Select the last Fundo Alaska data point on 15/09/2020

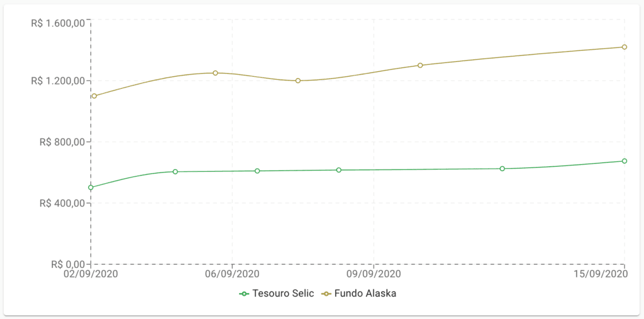625,47
